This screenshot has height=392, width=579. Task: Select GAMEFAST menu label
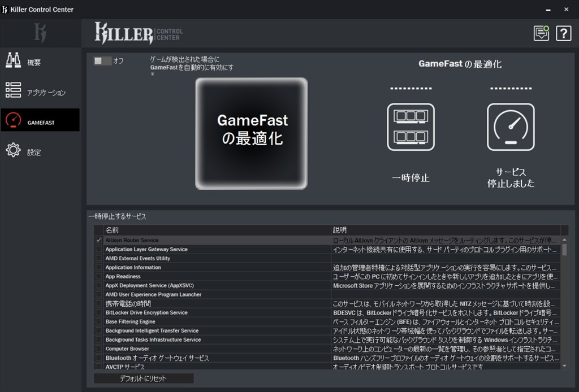(x=41, y=123)
